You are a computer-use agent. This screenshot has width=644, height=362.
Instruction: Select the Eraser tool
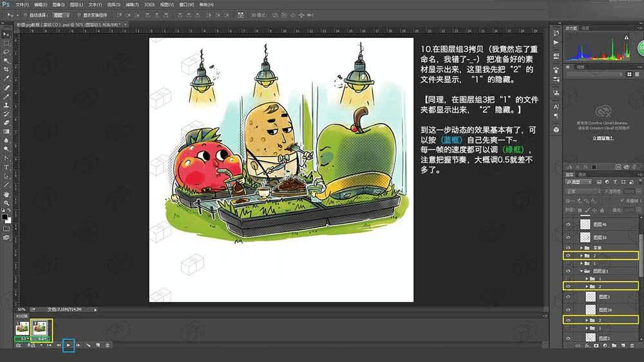[6, 122]
